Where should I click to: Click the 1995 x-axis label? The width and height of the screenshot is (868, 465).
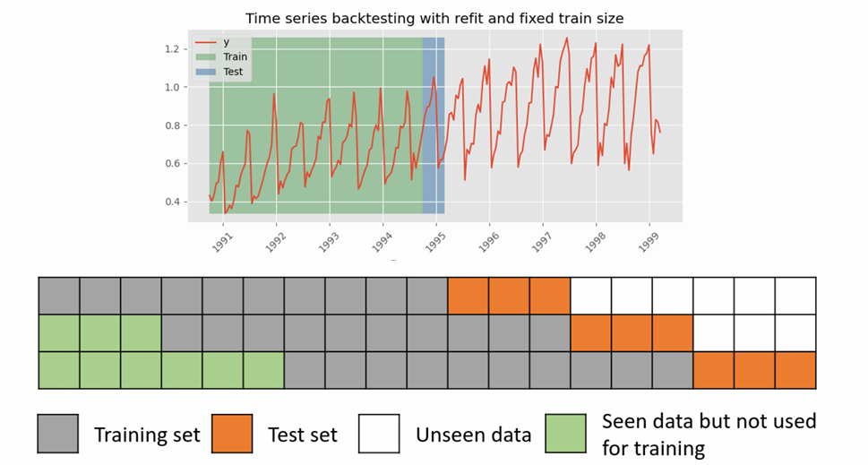435,242
